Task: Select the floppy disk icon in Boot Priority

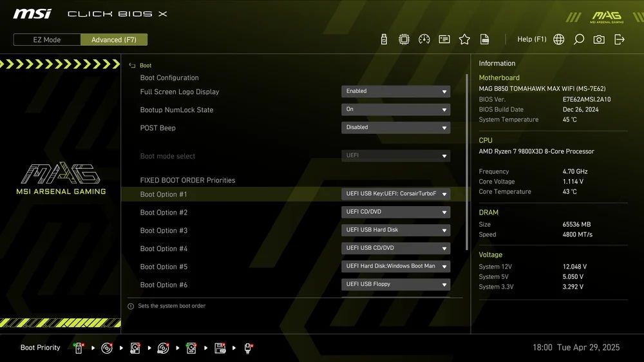Action: 220,348
